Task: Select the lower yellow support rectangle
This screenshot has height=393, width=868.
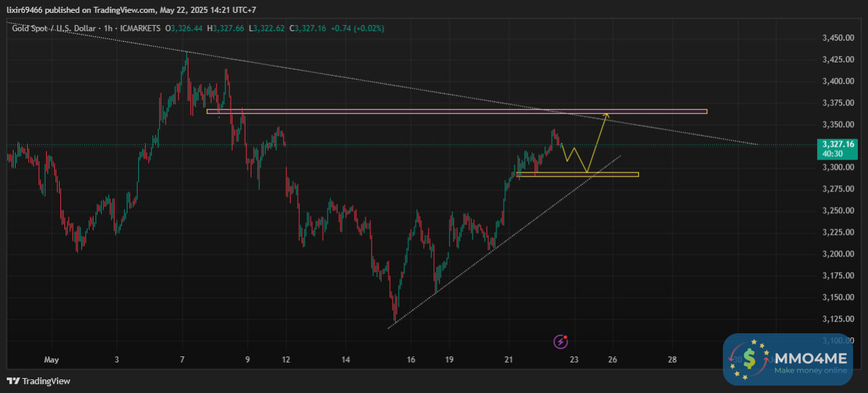Action: pyautogui.click(x=578, y=174)
